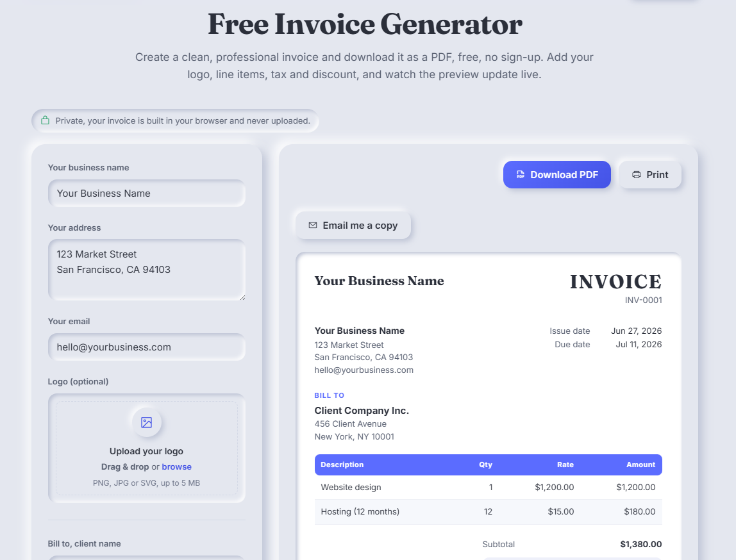Viewport: 736px width, 560px height.
Task: Click Bill to, client name label
Action: pyautogui.click(x=84, y=543)
